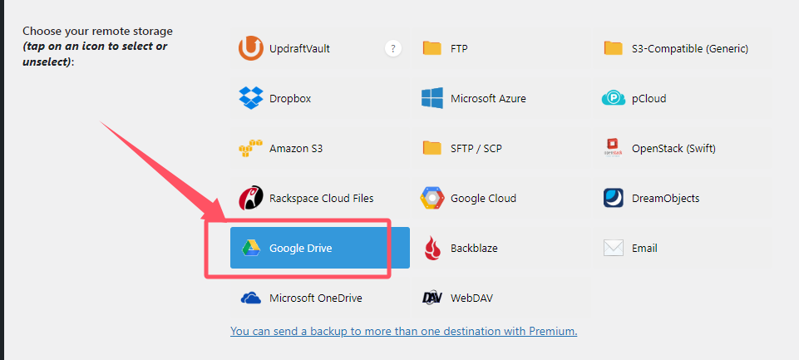The height and width of the screenshot is (360, 799).
Task: Choose the WebDAV logo icon
Action: [432, 298]
